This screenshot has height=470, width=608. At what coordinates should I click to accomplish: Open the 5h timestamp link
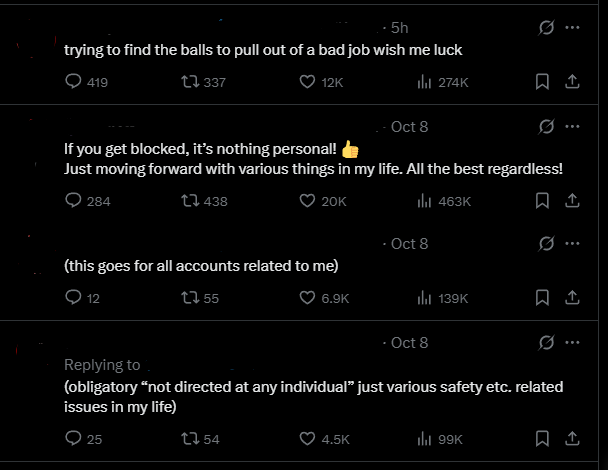pos(399,28)
